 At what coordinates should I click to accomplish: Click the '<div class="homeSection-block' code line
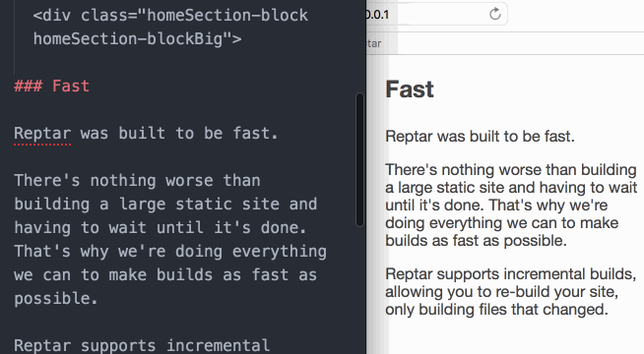point(170,16)
